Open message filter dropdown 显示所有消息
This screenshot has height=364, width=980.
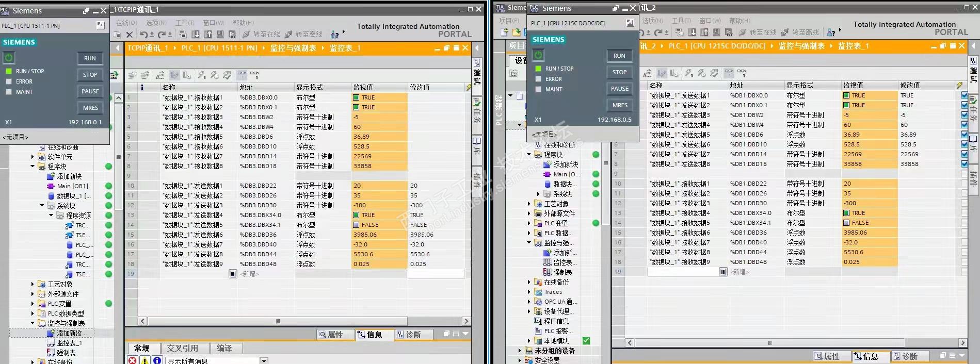pos(264,361)
